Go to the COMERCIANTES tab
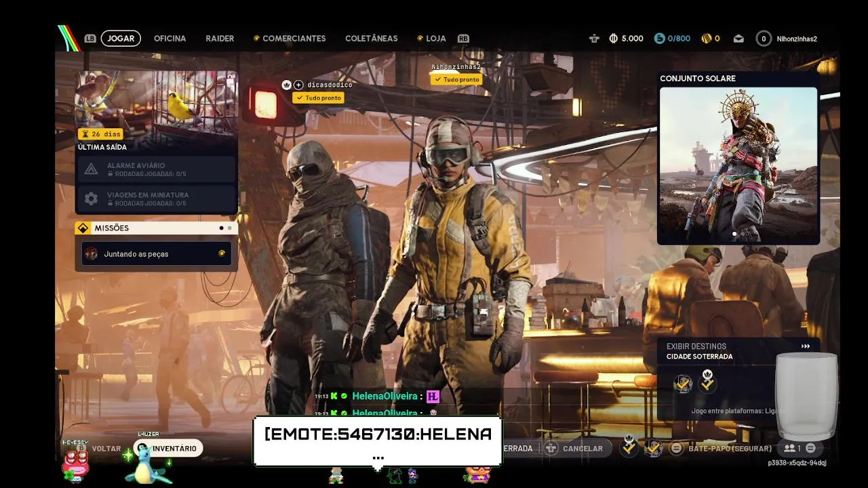 pos(294,39)
